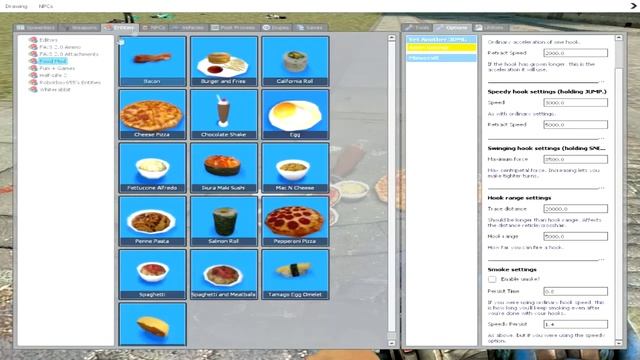Spawn the California Roll entity
Screen dimensions: 640x360
[x=295, y=61]
